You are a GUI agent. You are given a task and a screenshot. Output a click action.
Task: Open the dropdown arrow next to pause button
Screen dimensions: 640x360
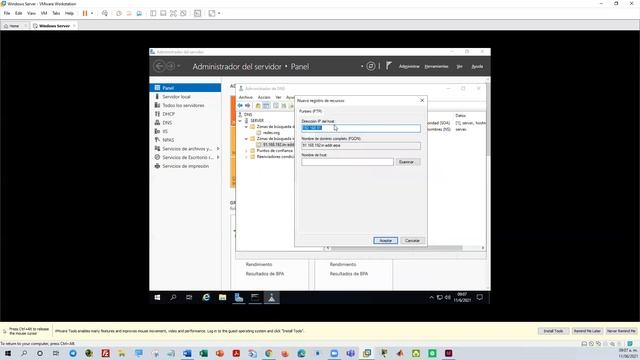coord(92,13)
